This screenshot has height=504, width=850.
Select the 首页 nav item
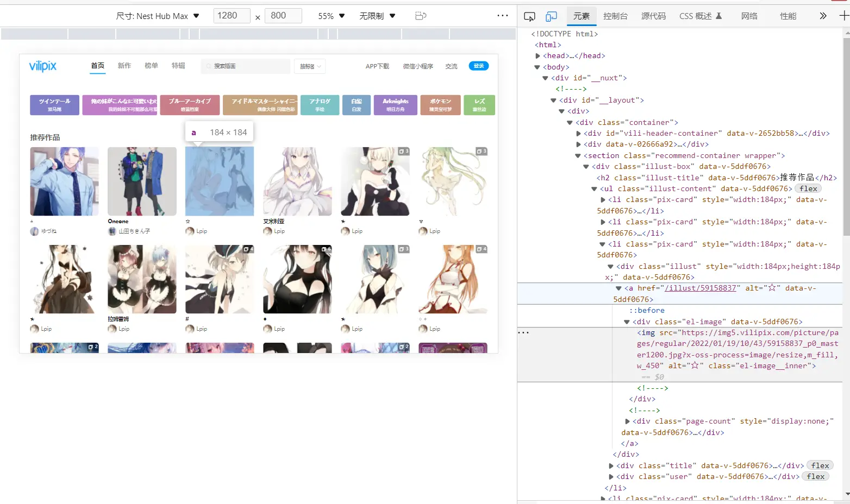click(x=98, y=66)
